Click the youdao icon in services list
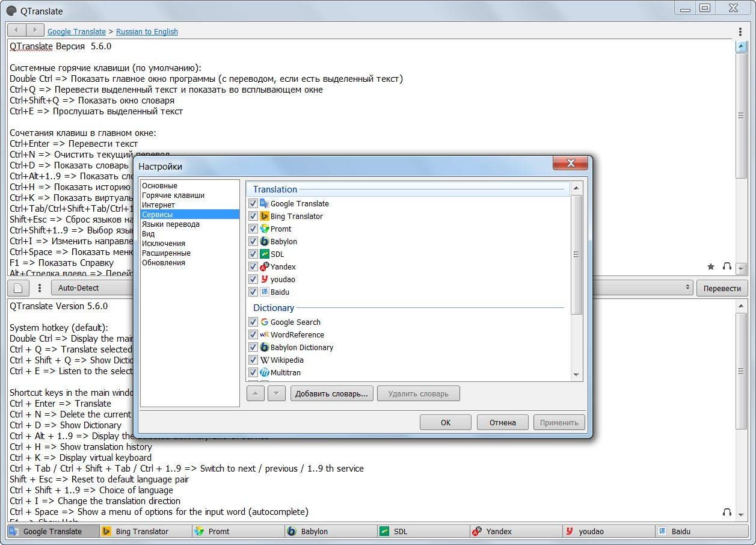This screenshot has width=756, height=545. point(265,279)
